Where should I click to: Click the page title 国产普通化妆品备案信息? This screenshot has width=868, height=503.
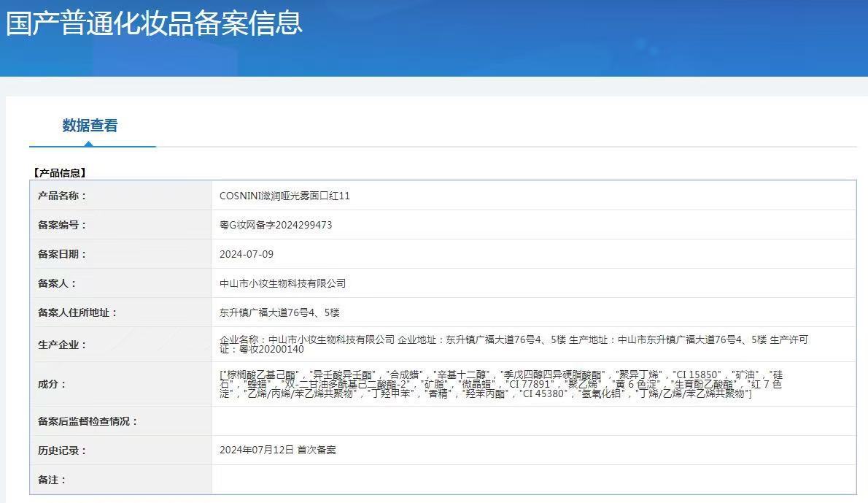154,24
